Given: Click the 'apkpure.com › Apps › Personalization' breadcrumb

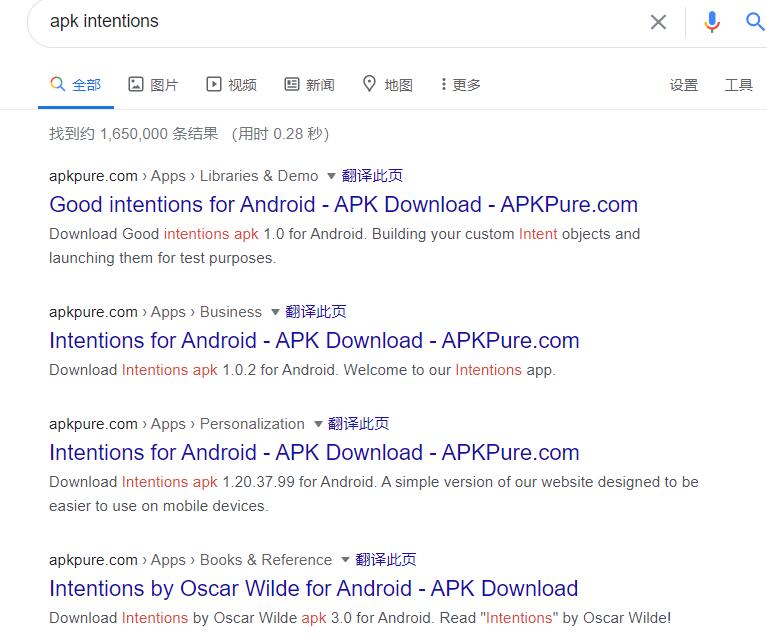Looking at the screenshot, I should point(177,424).
